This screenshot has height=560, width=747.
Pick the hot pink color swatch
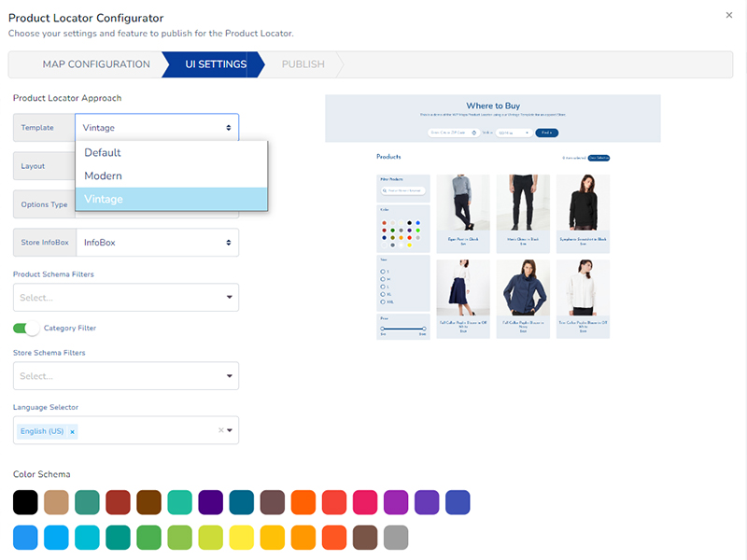[x=365, y=503]
